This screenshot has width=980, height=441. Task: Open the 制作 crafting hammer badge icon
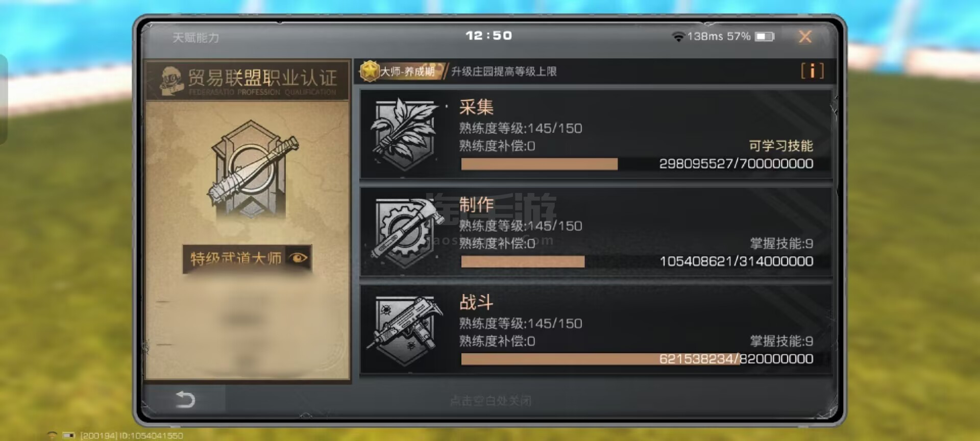[407, 231]
